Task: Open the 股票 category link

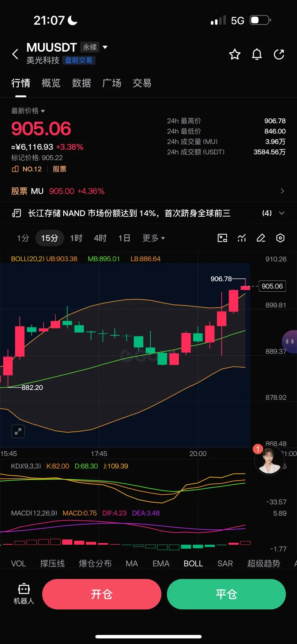Action: click(60, 169)
